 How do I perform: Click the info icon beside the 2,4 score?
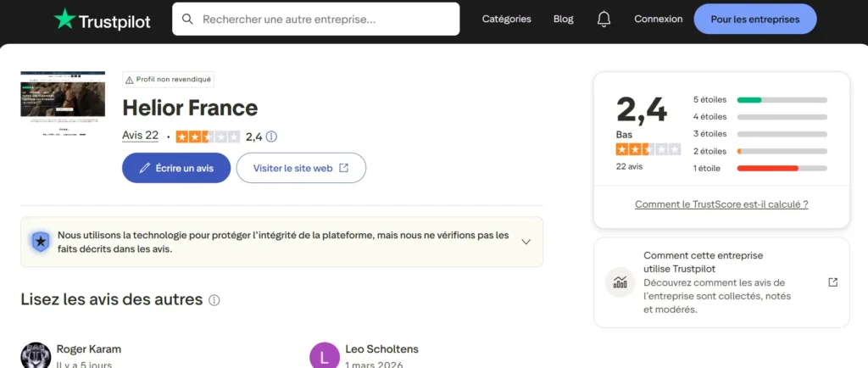271,137
